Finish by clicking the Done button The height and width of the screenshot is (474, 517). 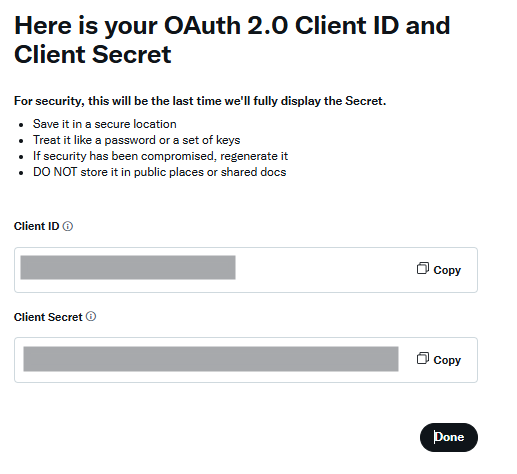point(449,437)
